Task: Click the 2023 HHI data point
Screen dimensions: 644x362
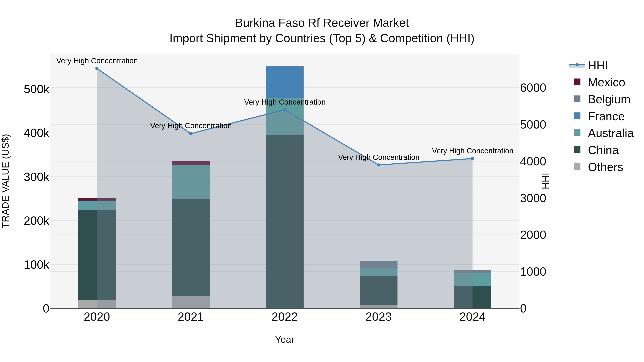Action: point(379,165)
